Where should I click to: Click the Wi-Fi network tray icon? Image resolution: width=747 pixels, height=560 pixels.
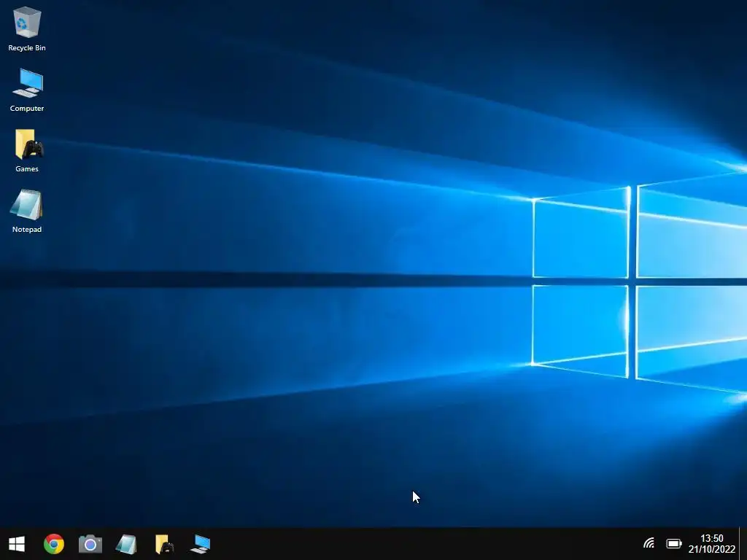[649, 543]
